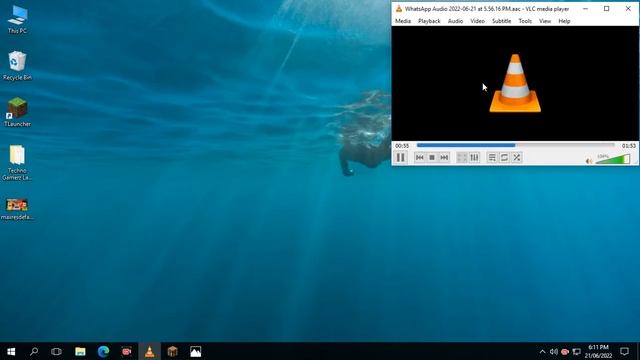
Task: Open the brown box taskbar app
Action: [173, 351]
